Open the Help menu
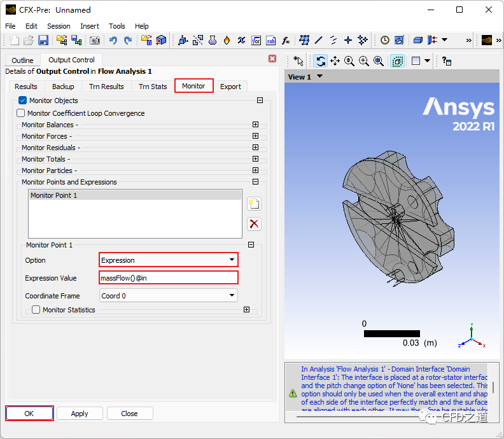504x439 pixels. click(x=141, y=26)
